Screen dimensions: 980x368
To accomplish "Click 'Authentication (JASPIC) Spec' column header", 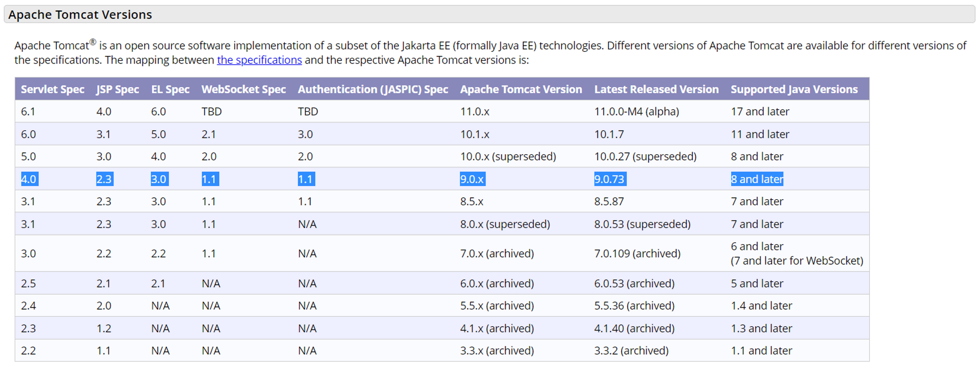I will pyautogui.click(x=373, y=90).
